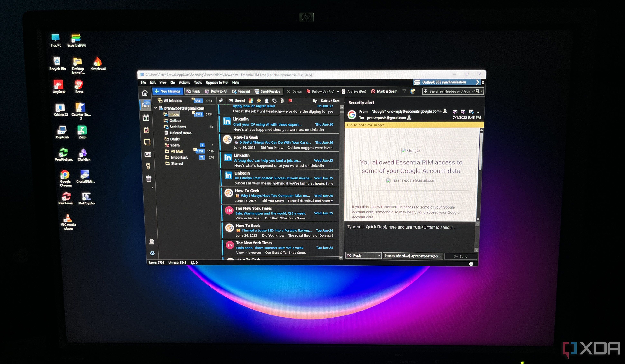The image size is (625, 364).
Task: Open the Follow Up (Pro) dropdown arrow
Action: [x=338, y=92]
